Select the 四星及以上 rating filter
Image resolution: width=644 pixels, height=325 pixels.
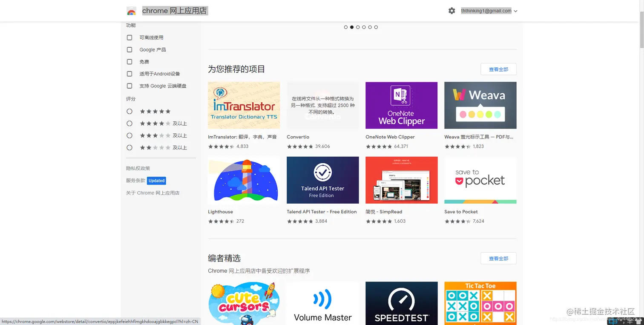129,123
